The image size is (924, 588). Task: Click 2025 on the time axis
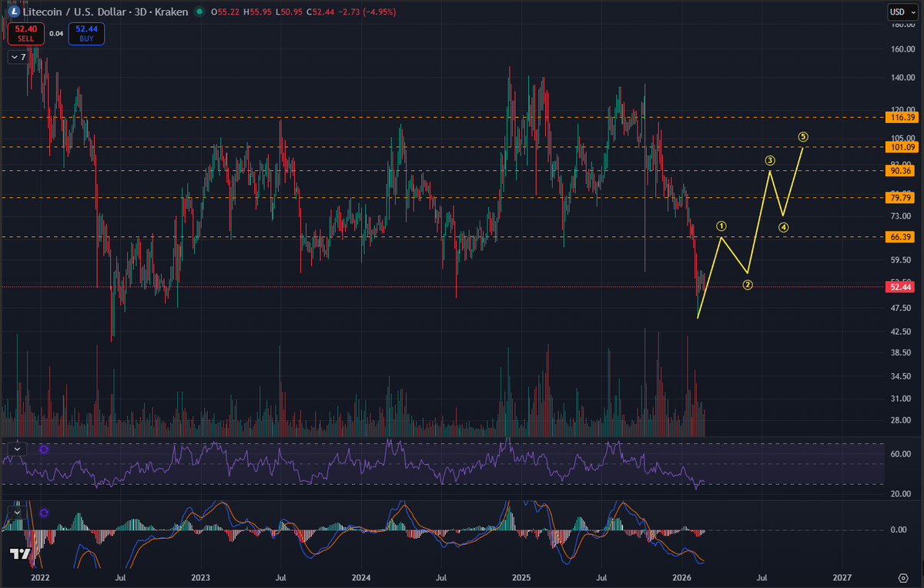pos(521,576)
